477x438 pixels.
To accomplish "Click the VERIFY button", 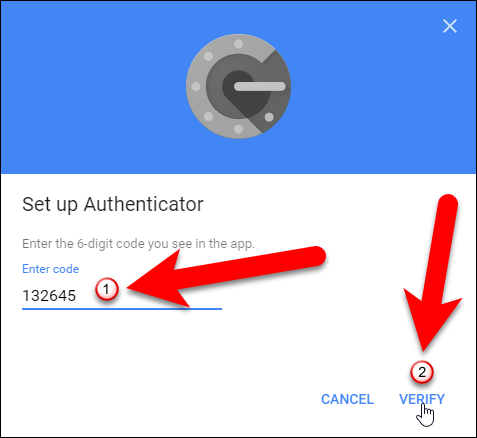I will [x=422, y=399].
